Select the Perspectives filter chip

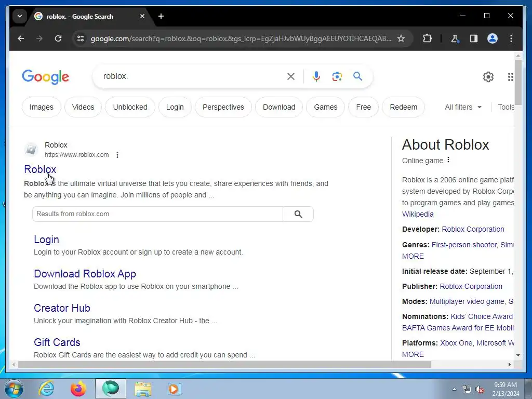[x=223, y=107]
